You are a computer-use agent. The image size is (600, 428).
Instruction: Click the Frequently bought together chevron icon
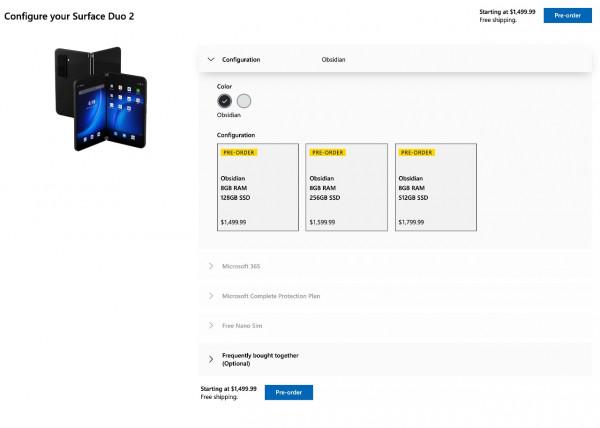(211, 359)
